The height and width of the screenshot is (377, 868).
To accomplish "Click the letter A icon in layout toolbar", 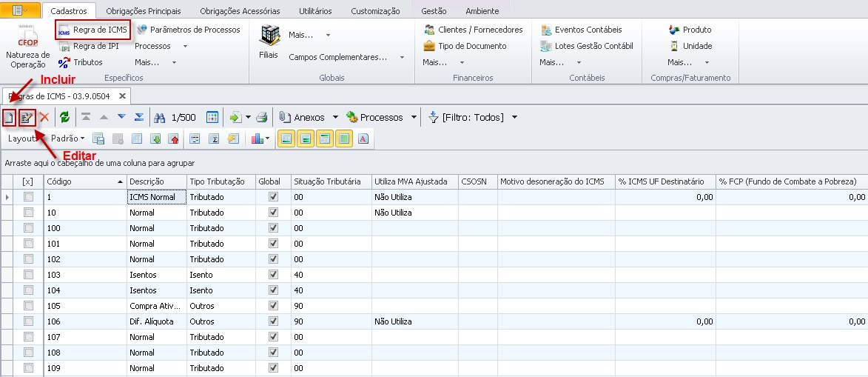I will click(363, 139).
